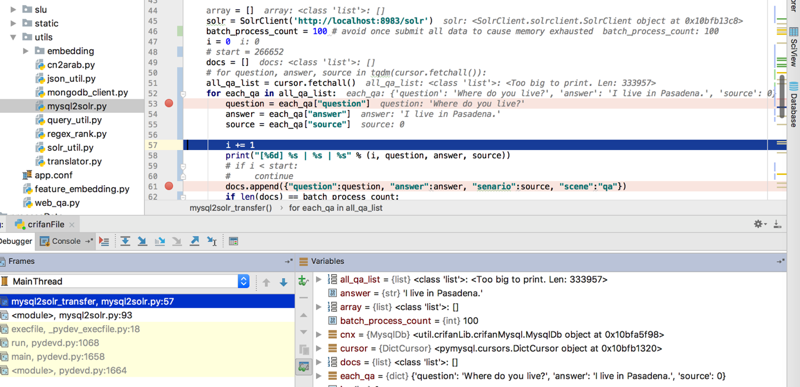Click 'for each_qa in all_qa_list' breadcrumb
This screenshot has width=800, height=387.
pyautogui.click(x=336, y=208)
